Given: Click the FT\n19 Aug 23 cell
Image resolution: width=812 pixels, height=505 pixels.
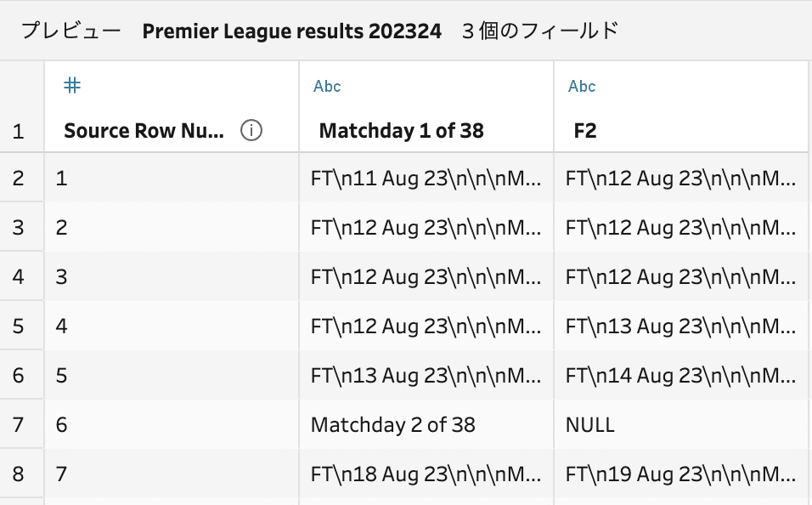Looking at the screenshot, I should point(681,474).
